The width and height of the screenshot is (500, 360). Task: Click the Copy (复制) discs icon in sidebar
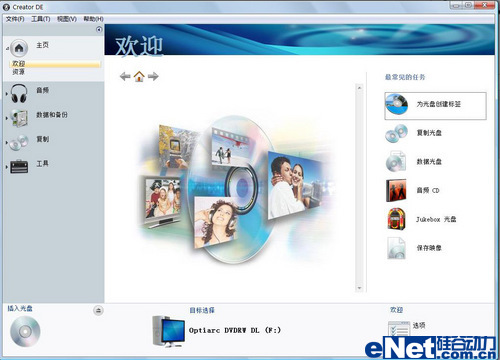19,142
